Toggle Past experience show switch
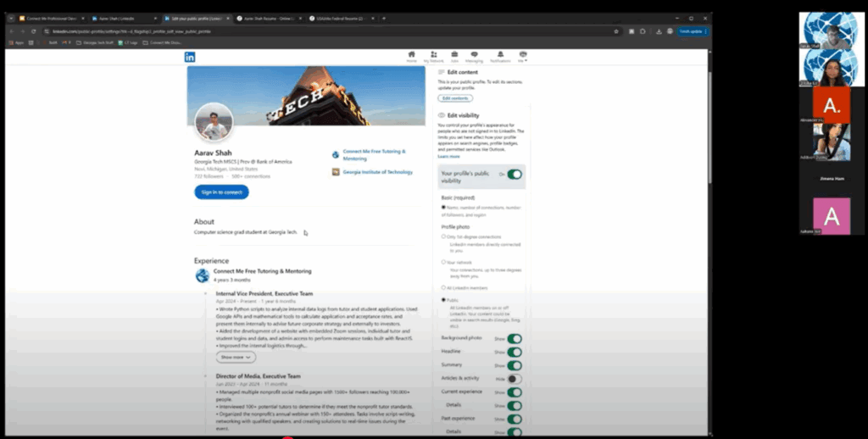 [x=515, y=420]
